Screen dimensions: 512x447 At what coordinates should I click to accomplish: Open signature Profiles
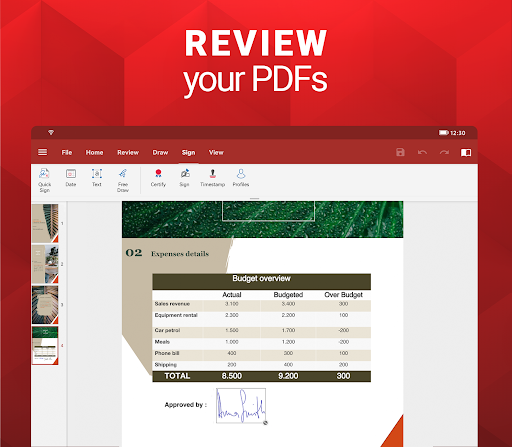tap(241, 178)
